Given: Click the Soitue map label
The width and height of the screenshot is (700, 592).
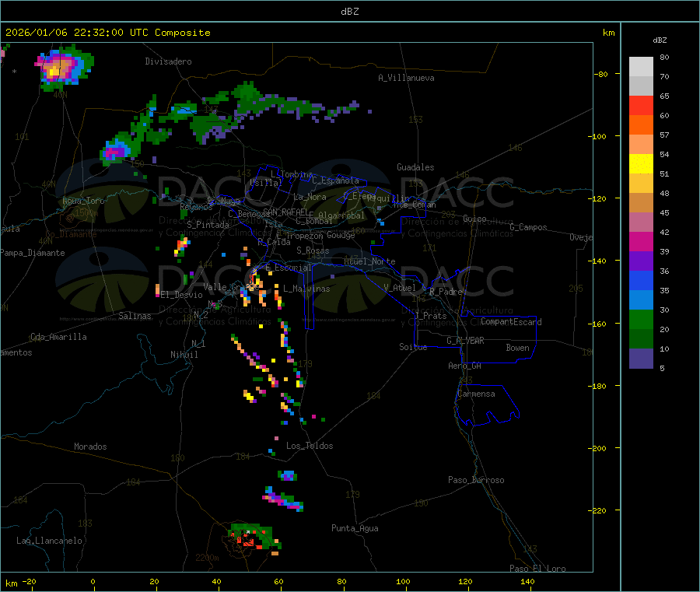Looking at the screenshot, I should click(413, 347).
